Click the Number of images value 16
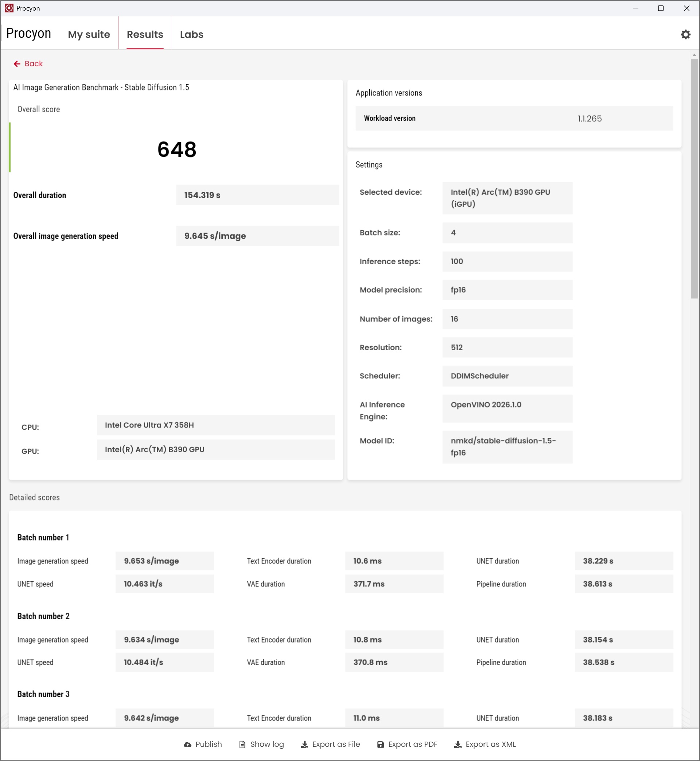Image resolution: width=700 pixels, height=761 pixels. pyautogui.click(x=507, y=319)
